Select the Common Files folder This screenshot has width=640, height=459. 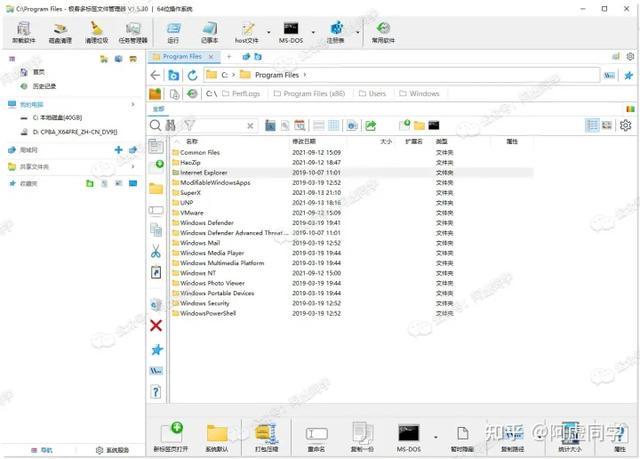click(200, 153)
